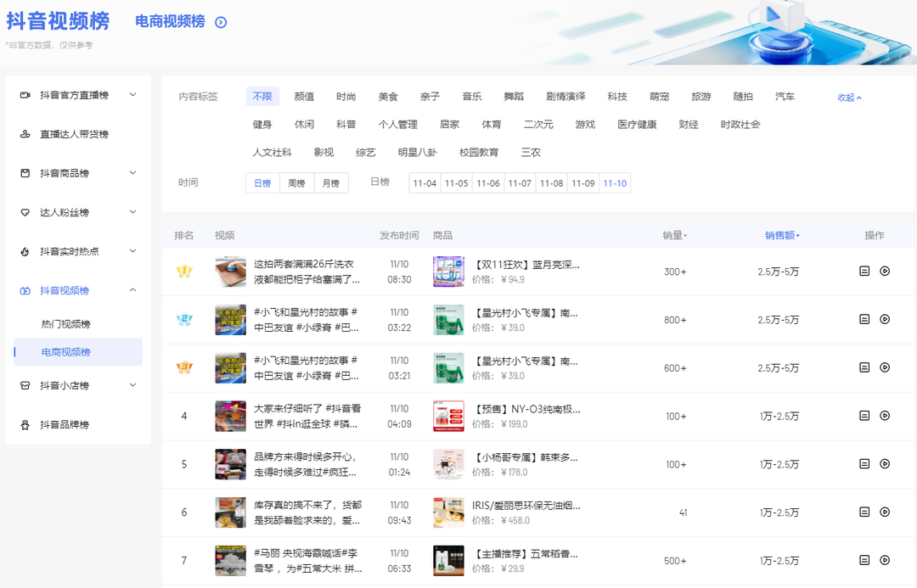Click the 抖音小店榜 shop icon
The height and width of the screenshot is (588, 917).
click(x=25, y=385)
